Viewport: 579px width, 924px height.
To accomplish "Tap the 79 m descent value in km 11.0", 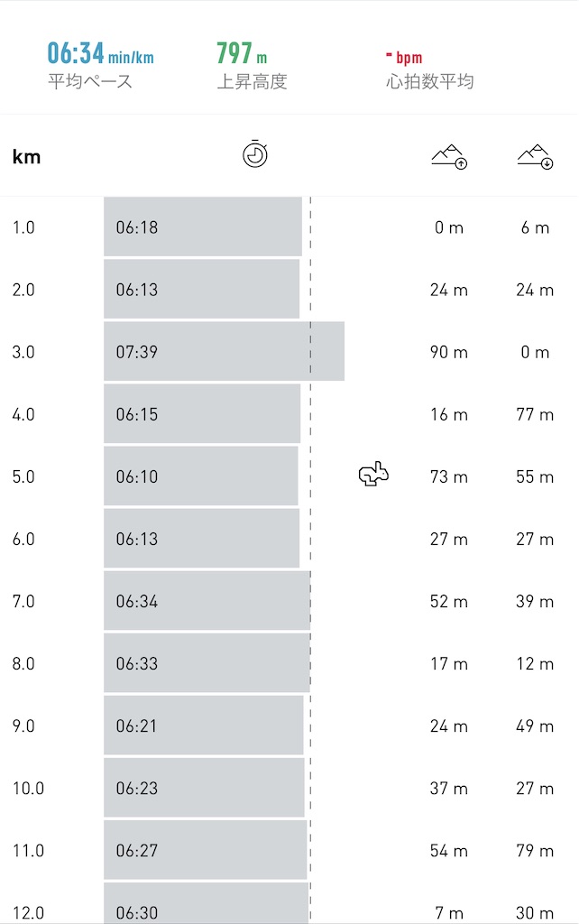I will coord(535,850).
